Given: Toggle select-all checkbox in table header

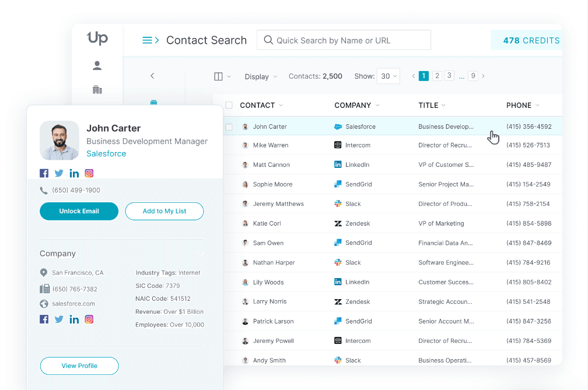Looking at the screenshot, I should pos(229,106).
